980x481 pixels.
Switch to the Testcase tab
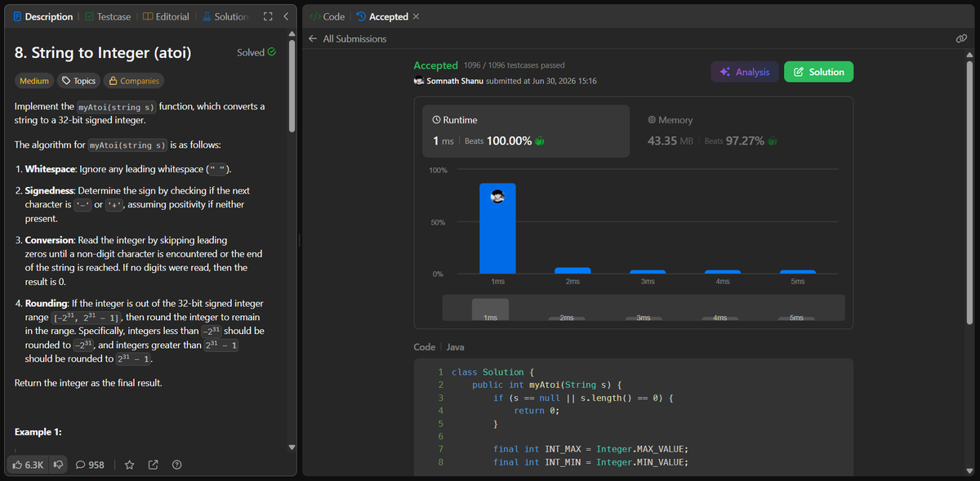[106, 16]
